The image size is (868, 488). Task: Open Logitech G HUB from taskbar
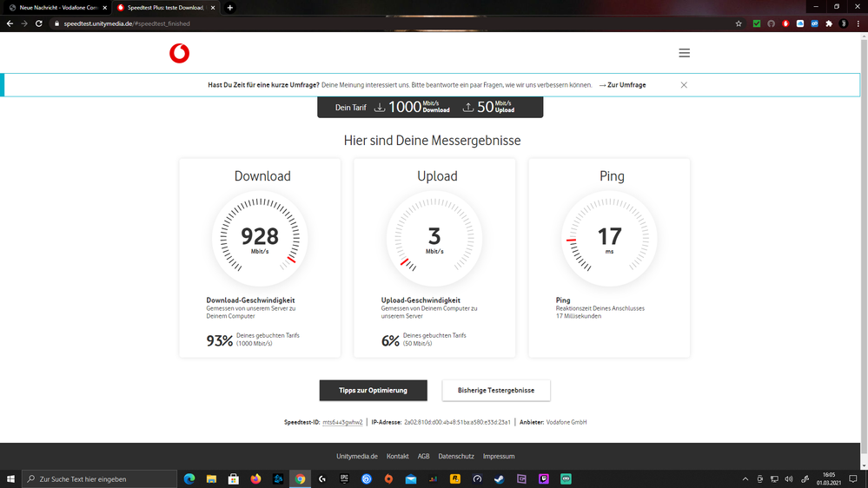click(x=322, y=479)
